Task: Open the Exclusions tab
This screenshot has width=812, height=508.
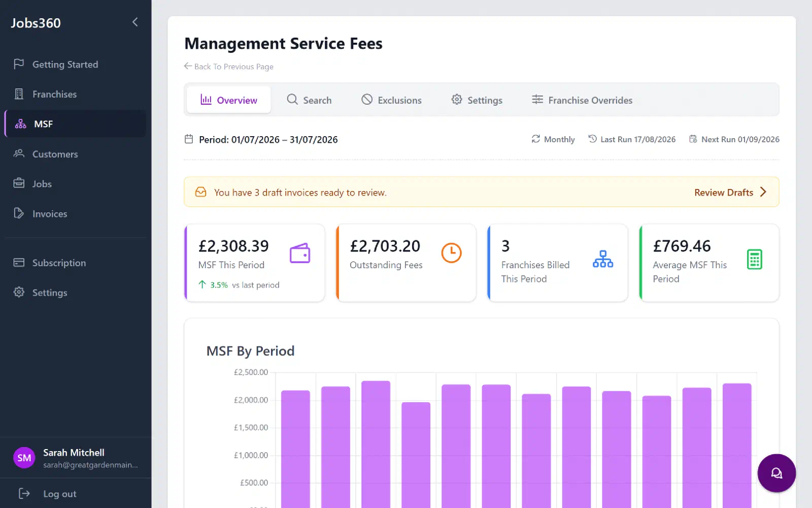Action: click(391, 100)
